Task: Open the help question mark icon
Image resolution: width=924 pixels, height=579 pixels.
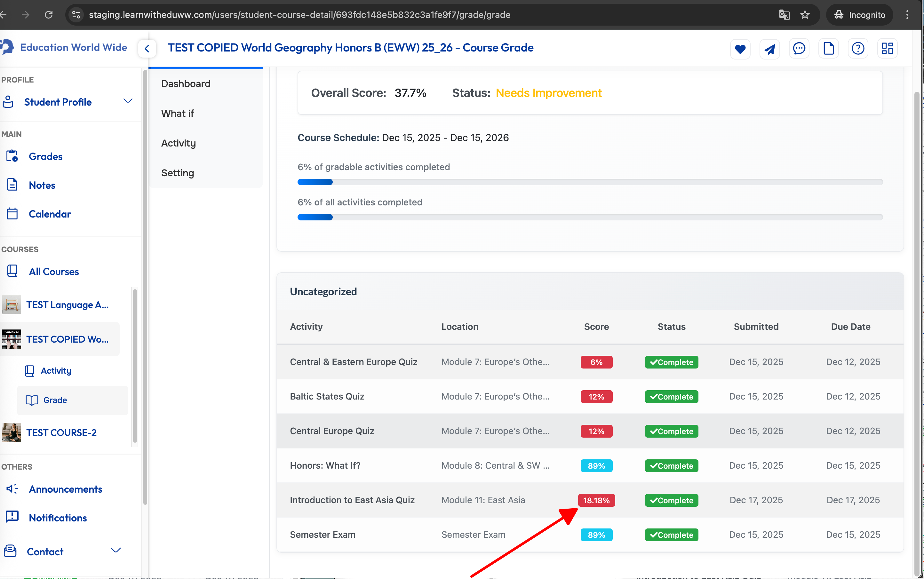Action: click(x=858, y=49)
